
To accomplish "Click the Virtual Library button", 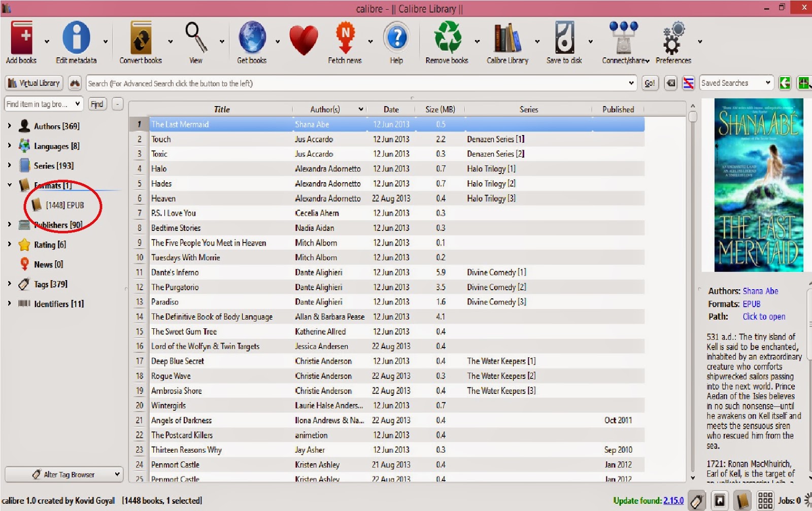I will point(34,83).
